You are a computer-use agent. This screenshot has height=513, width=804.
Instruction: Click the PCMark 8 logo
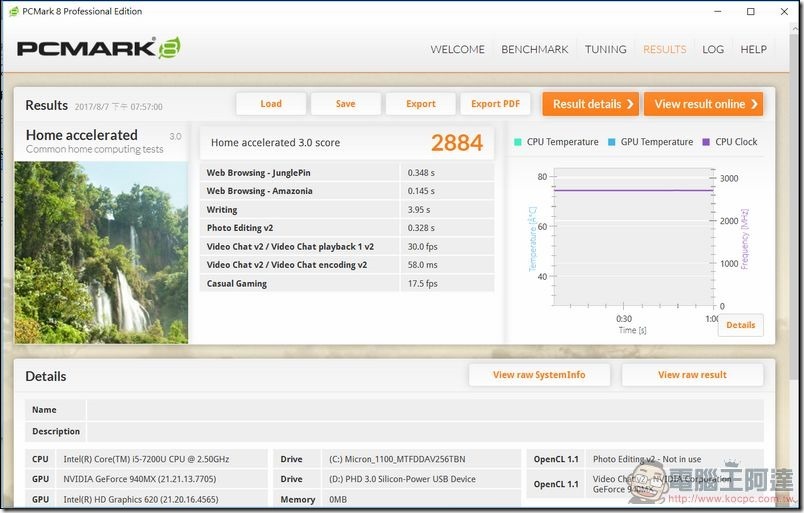click(98, 48)
